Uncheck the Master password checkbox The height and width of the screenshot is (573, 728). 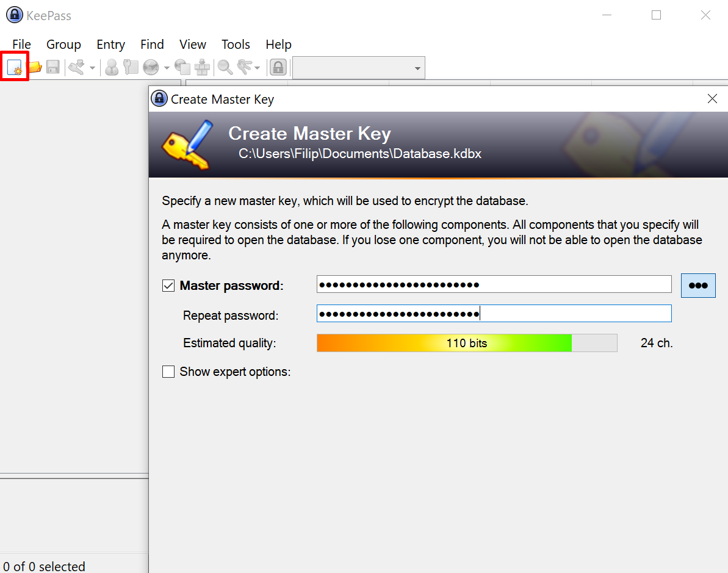click(168, 286)
